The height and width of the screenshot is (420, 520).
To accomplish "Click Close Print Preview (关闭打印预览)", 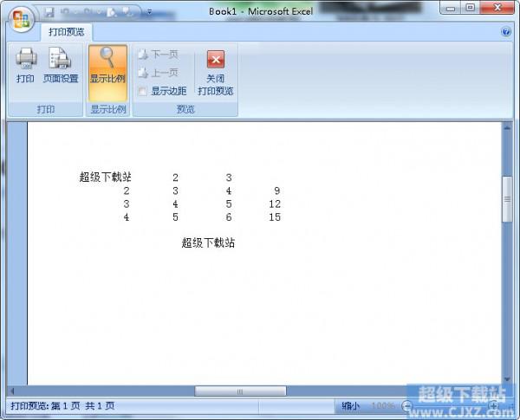I will point(216,71).
